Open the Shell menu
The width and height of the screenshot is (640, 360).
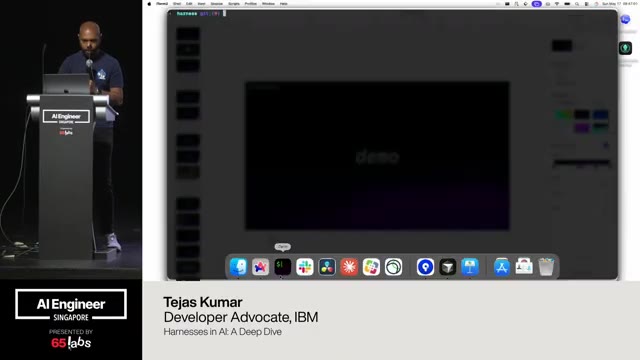click(x=177, y=4)
